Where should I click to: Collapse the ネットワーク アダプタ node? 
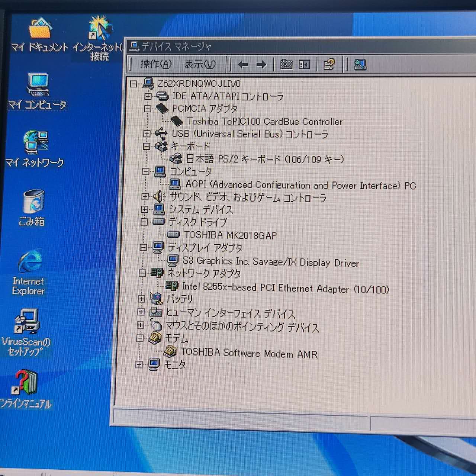142,273
